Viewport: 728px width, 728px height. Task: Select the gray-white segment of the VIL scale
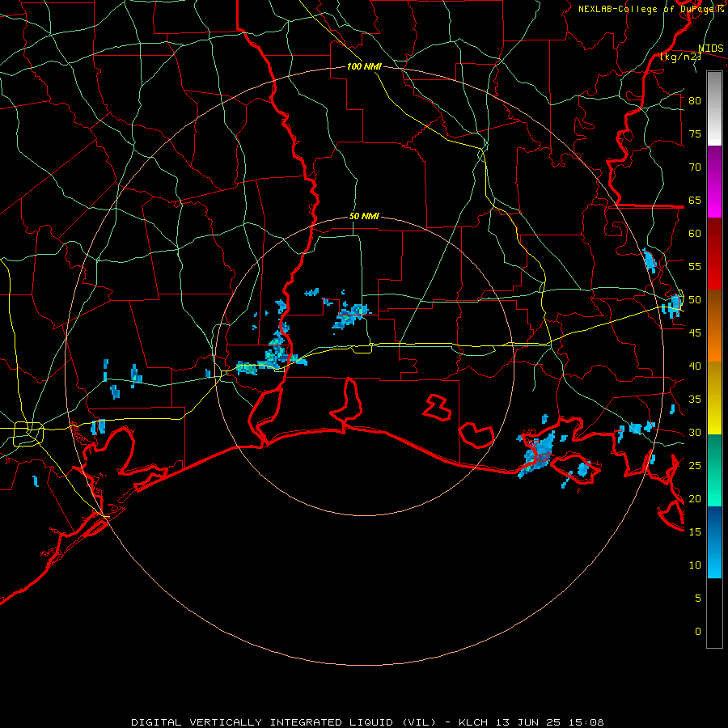click(714, 108)
